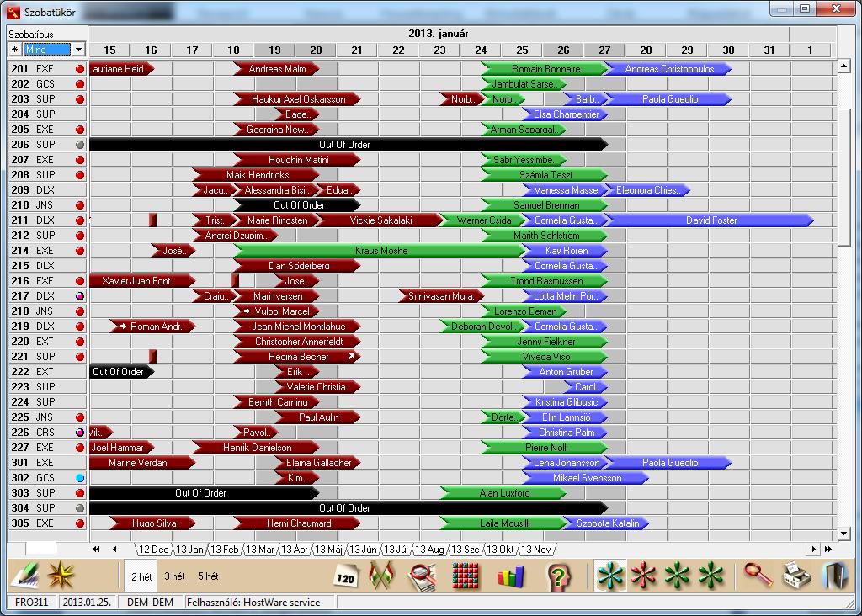Click the day 25 column header
Viewport: 862px width, 616px height.
(522, 50)
